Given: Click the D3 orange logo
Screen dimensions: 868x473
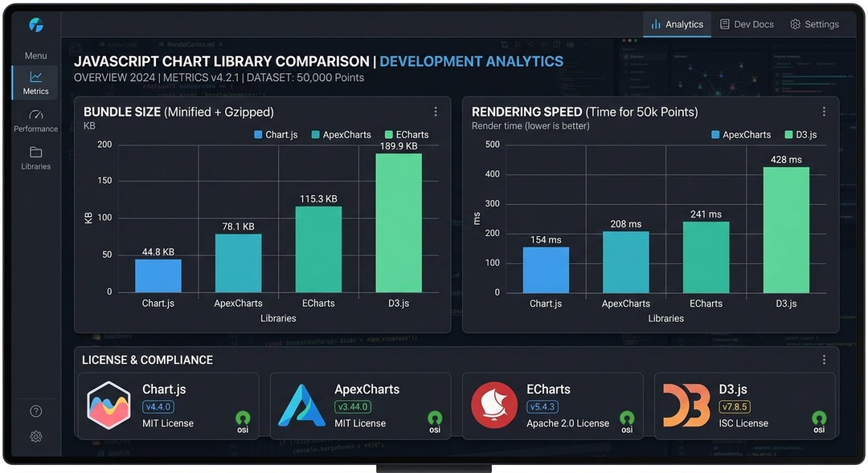Looking at the screenshot, I should click(x=686, y=406).
